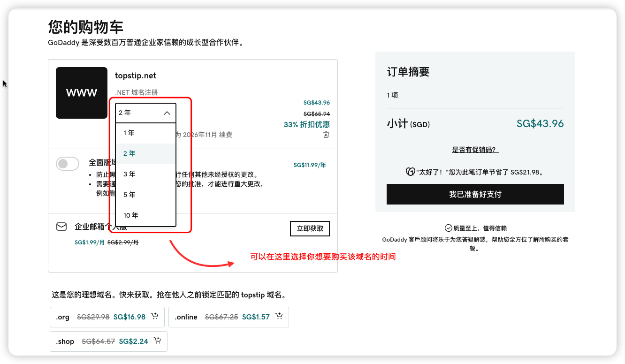Click the GoDaddy heart logo icon
625x364 pixels.
pyautogui.click(x=410, y=172)
